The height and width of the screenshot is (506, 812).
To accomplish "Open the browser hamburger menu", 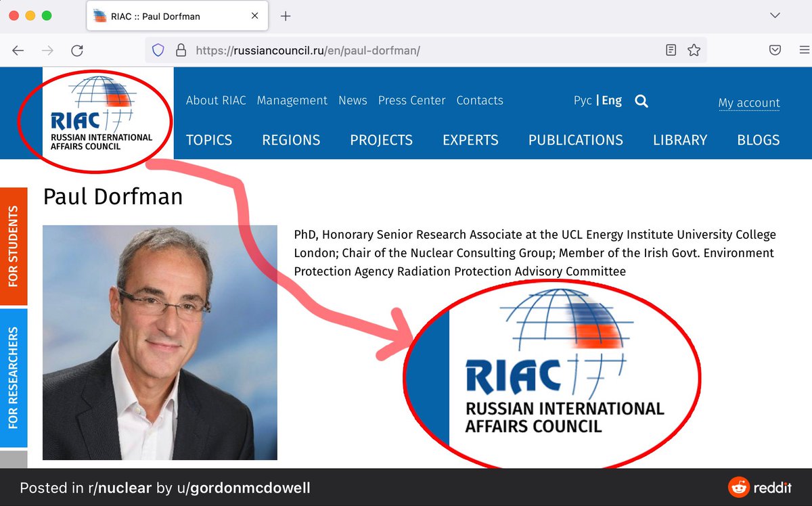I will (x=805, y=50).
